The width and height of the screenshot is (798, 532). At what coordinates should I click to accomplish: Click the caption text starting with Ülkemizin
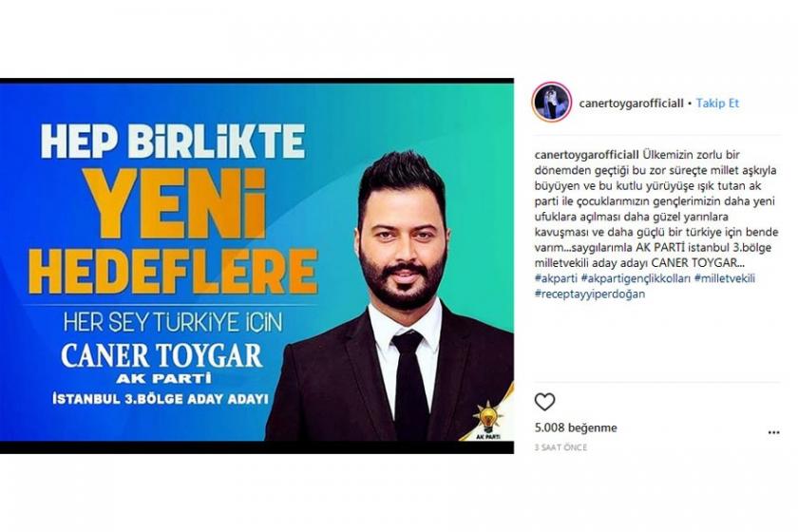(x=656, y=209)
